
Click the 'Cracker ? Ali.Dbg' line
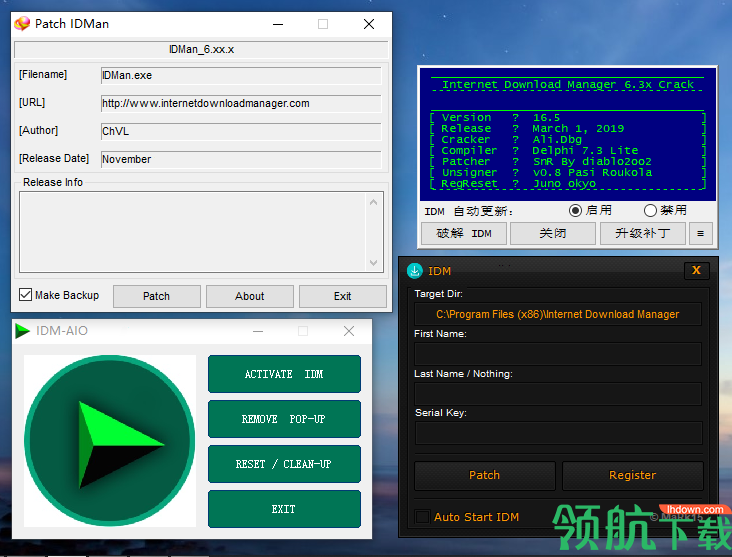(x=511, y=139)
